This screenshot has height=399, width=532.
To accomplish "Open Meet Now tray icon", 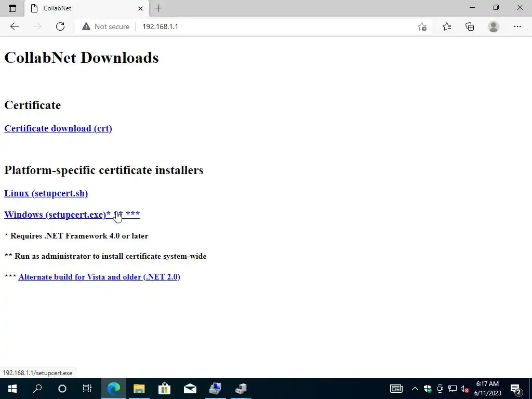I will (440, 389).
